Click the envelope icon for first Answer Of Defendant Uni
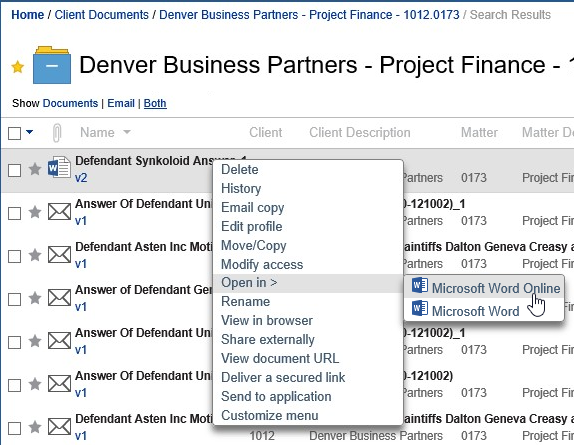Screen dimensions: 574x445 click(59, 212)
